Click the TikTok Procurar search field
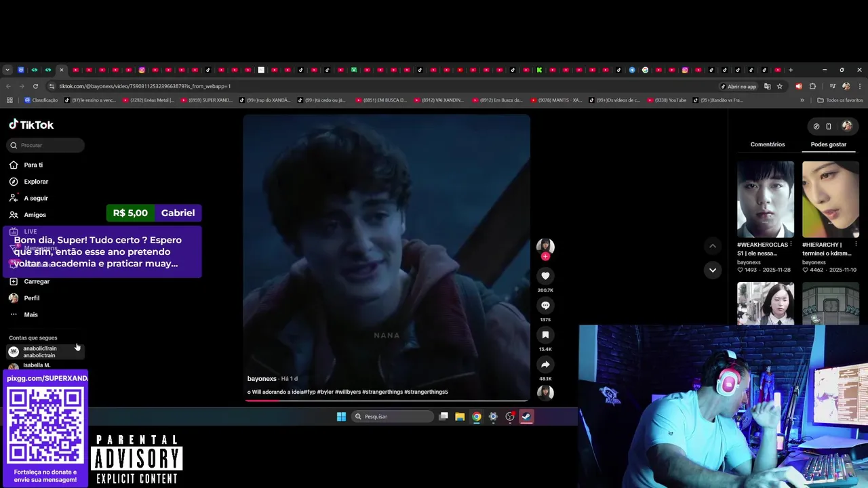The width and height of the screenshot is (868, 488). click(45, 145)
